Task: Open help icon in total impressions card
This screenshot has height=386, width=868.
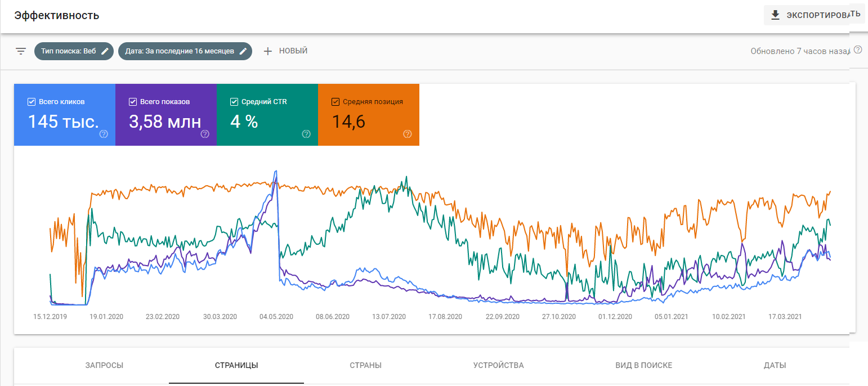Action: point(205,134)
